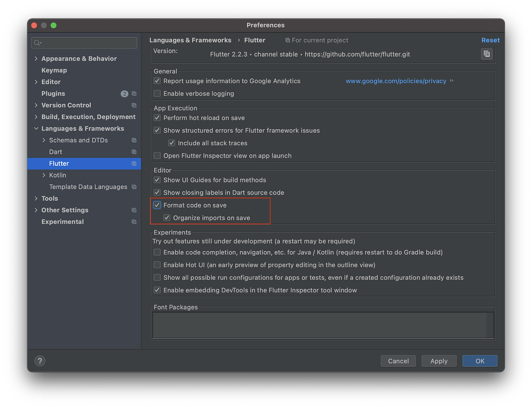The height and width of the screenshot is (408, 532).
Task: Click the Flutter version text
Action: pos(310,54)
